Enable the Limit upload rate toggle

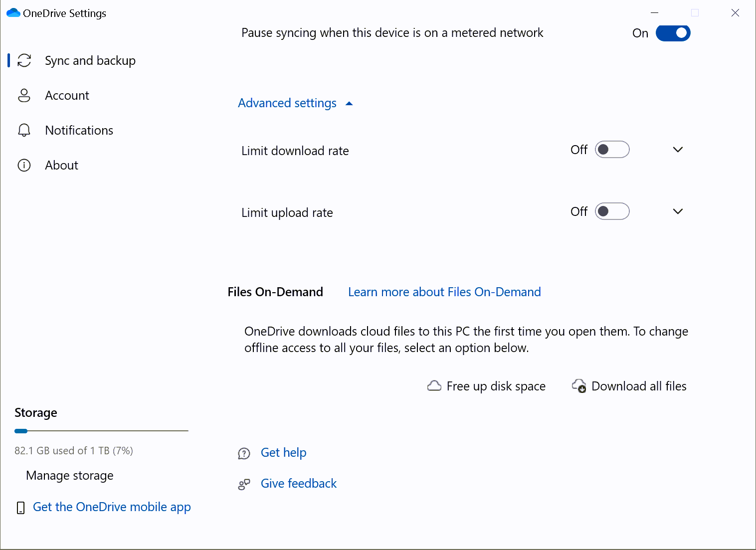coord(612,211)
